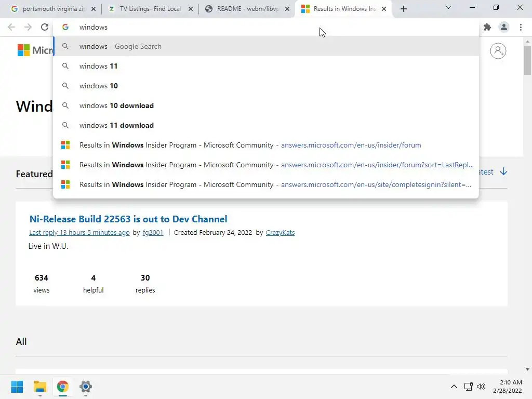Open the taskbar clock showing 2:10 AM
This screenshot has height=399, width=532.
[x=508, y=387]
